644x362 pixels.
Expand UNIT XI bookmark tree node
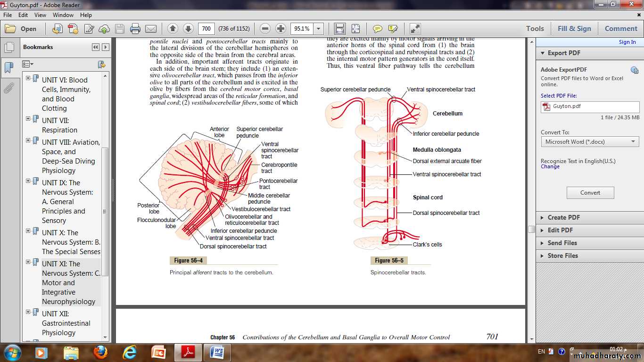coord(28,262)
